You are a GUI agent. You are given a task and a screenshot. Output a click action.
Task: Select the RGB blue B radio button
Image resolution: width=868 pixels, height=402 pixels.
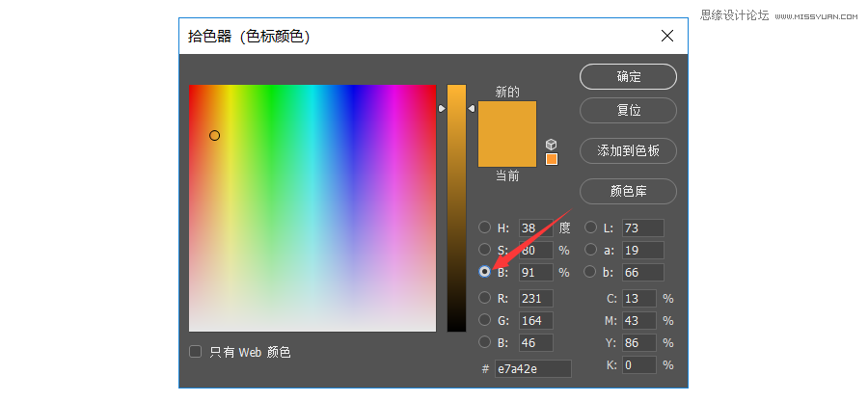pos(484,341)
